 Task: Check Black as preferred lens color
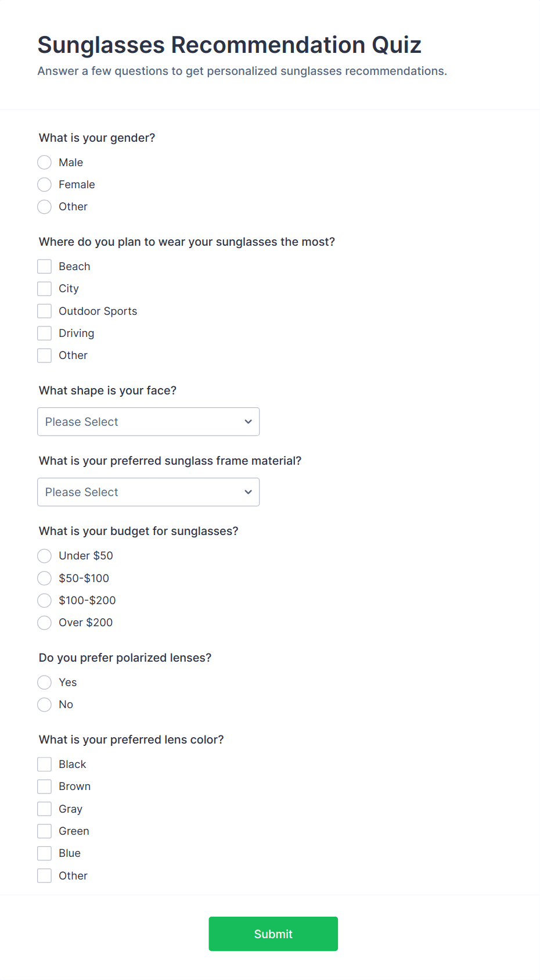[44, 764]
